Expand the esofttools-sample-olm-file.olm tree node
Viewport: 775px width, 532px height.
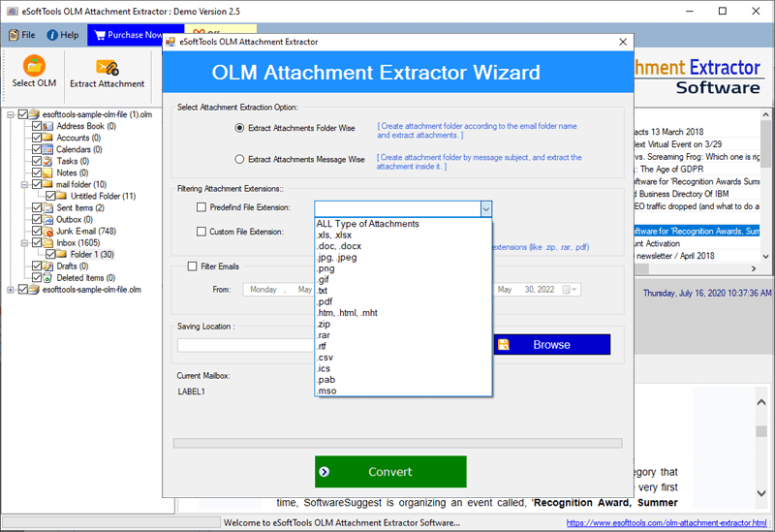point(11,290)
